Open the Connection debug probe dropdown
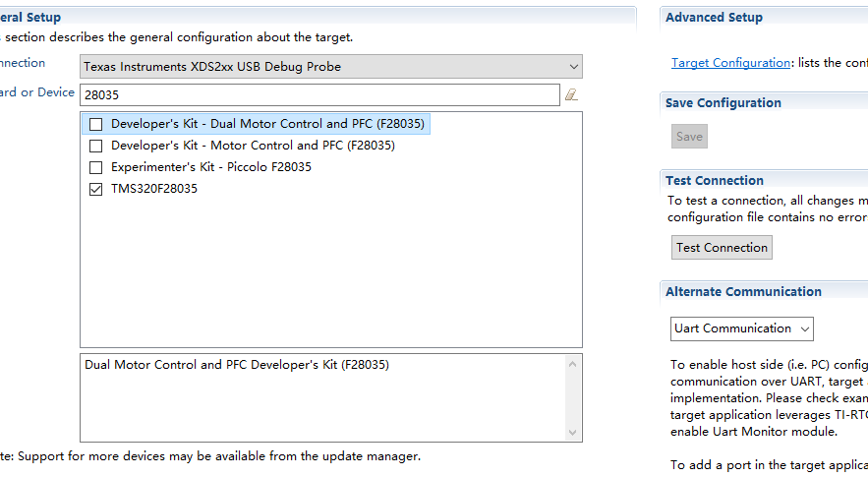The width and height of the screenshot is (868, 477). [330, 67]
